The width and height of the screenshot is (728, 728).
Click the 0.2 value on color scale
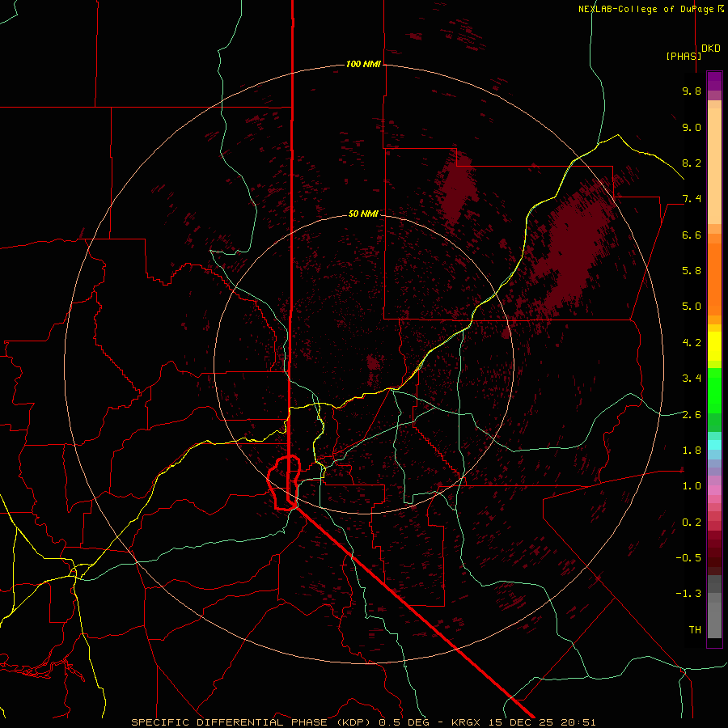click(x=692, y=523)
